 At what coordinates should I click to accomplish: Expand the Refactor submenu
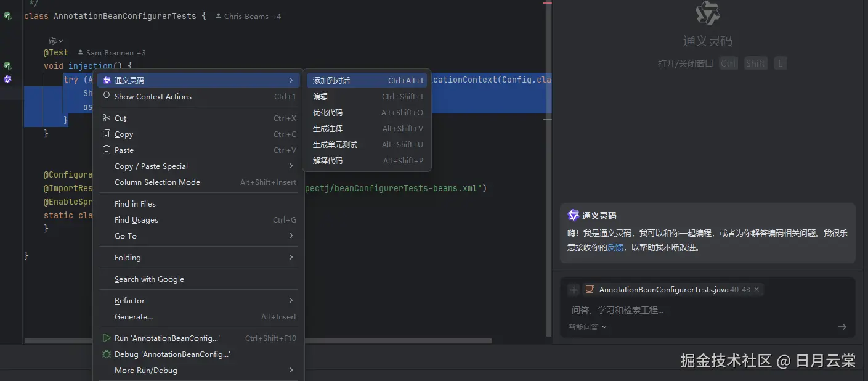(291, 300)
